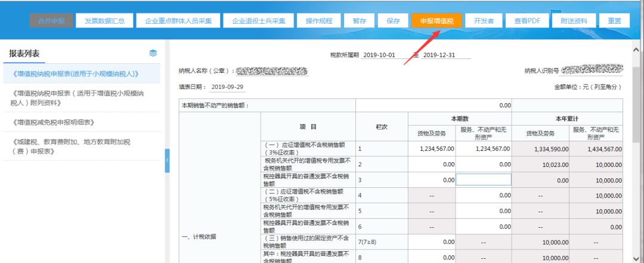Open 发票数据汇总
The image size is (644, 263).
pyautogui.click(x=104, y=20)
